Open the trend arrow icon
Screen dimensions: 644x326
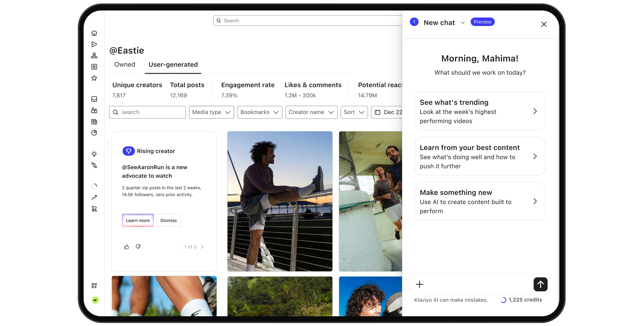94,198
